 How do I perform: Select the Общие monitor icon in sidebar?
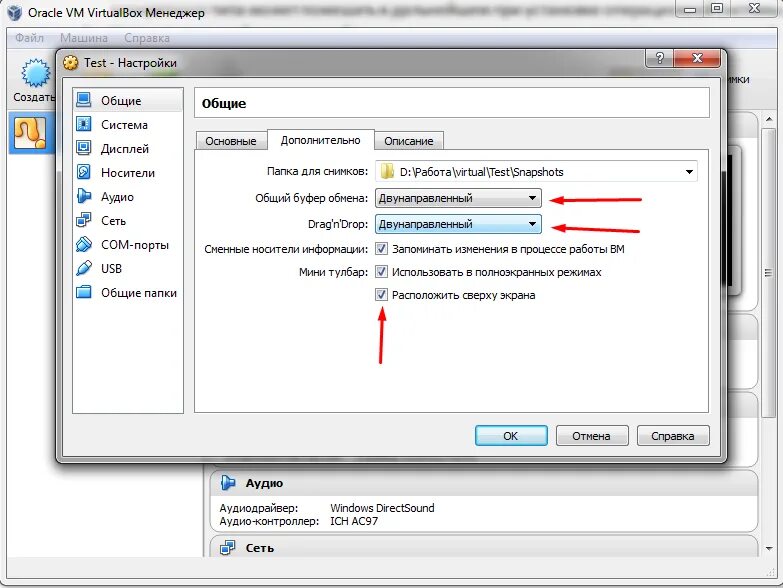coord(84,100)
